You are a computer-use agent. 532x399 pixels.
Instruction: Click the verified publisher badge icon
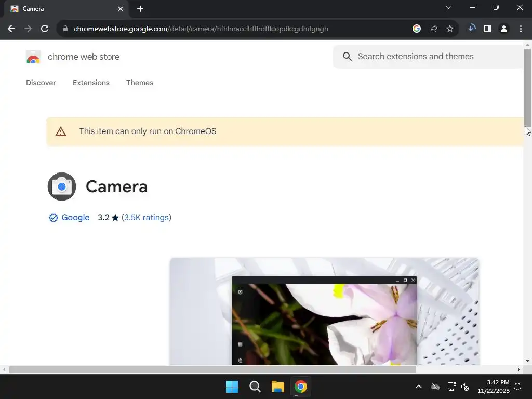click(54, 218)
